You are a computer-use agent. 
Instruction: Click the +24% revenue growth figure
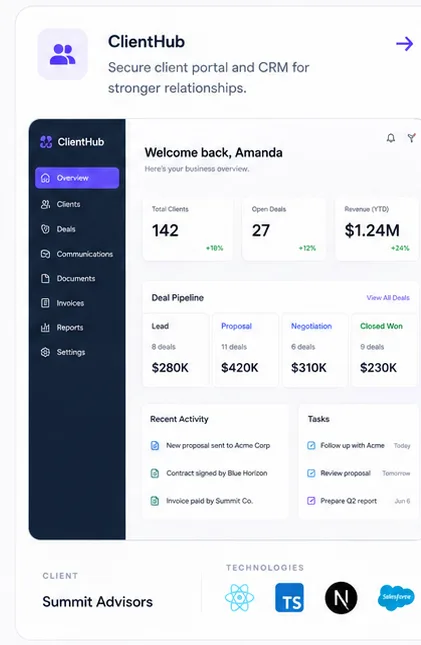tap(400, 248)
